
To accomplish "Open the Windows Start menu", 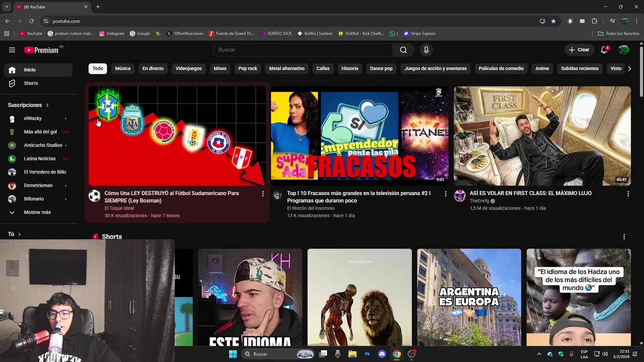I will [x=232, y=354].
